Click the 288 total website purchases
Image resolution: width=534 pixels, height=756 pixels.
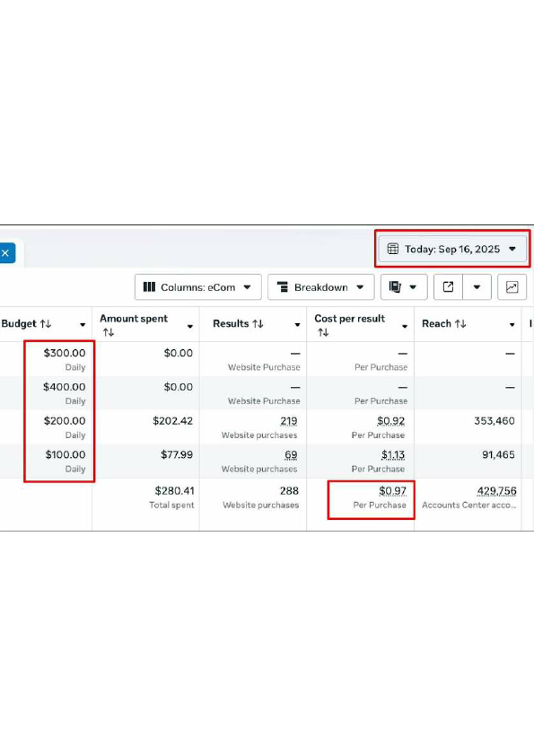(x=289, y=491)
